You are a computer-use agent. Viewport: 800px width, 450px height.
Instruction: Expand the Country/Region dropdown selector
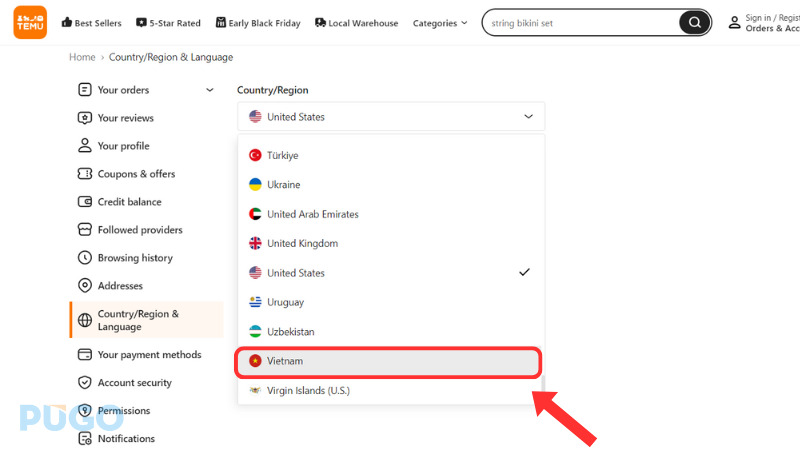(391, 117)
